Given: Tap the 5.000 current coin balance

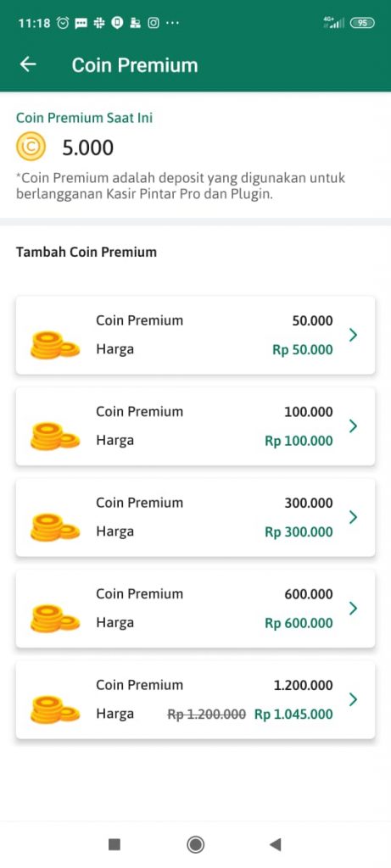Looking at the screenshot, I should pyautogui.click(x=87, y=147).
